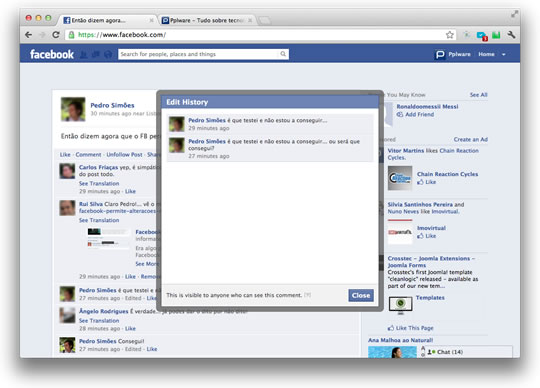Open Silvia Santinhos Pereira profile link

420,205
